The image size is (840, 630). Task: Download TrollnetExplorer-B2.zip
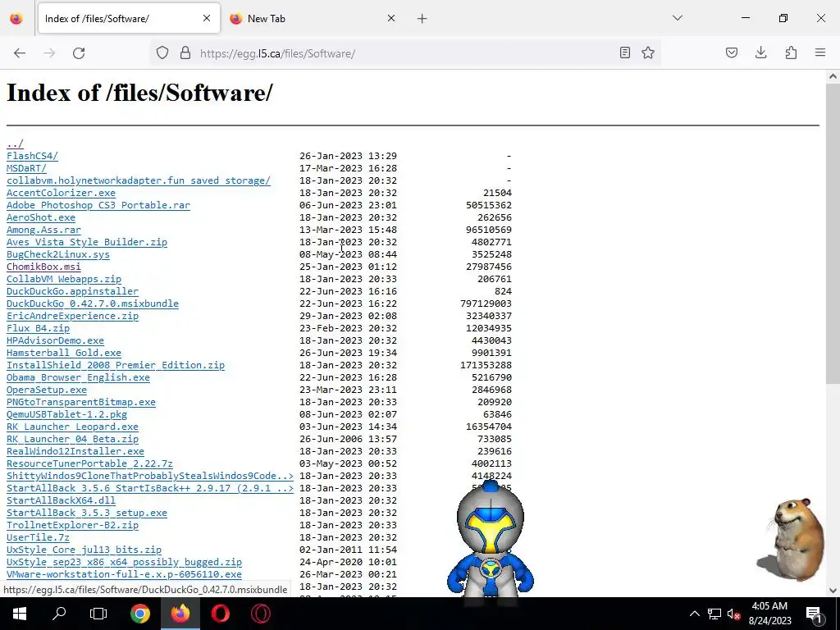pyautogui.click(x=72, y=526)
